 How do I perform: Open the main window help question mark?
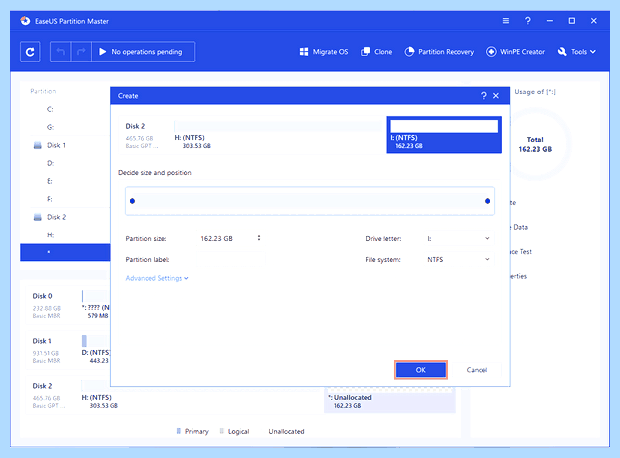tap(527, 21)
